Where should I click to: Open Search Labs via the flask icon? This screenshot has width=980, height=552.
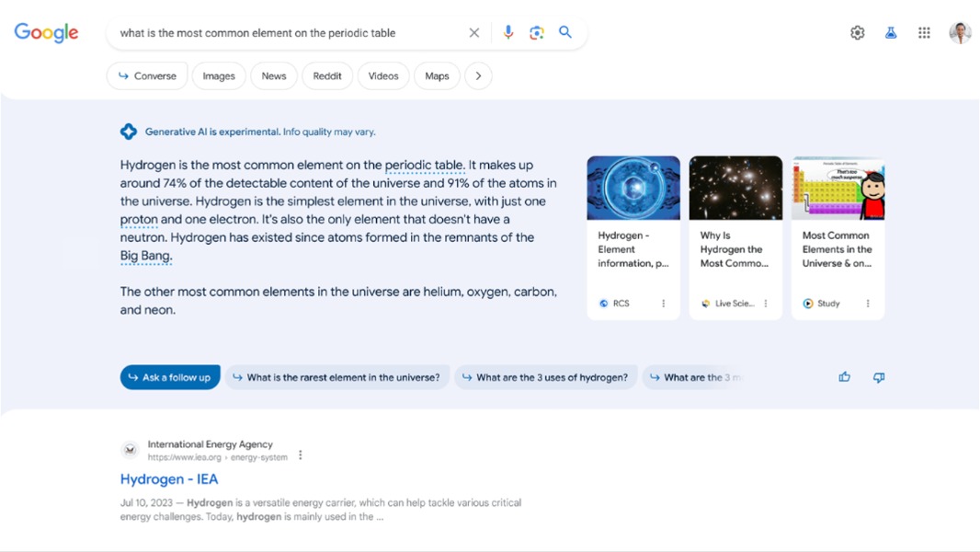tap(890, 32)
